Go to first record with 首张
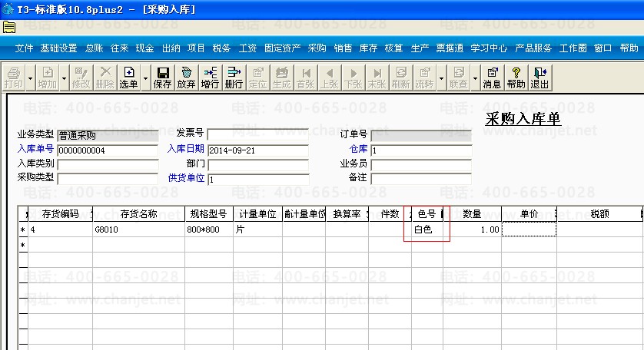This screenshot has height=350, width=644. coord(306,78)
